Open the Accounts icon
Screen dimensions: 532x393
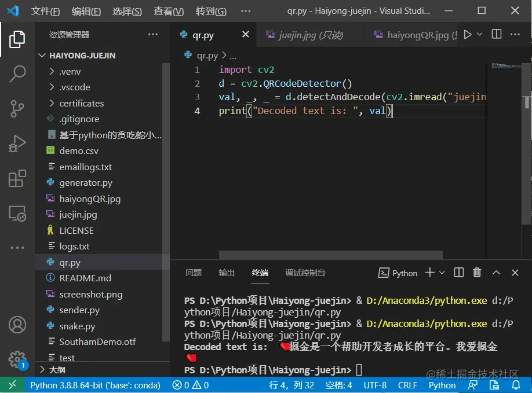[17, 325]
